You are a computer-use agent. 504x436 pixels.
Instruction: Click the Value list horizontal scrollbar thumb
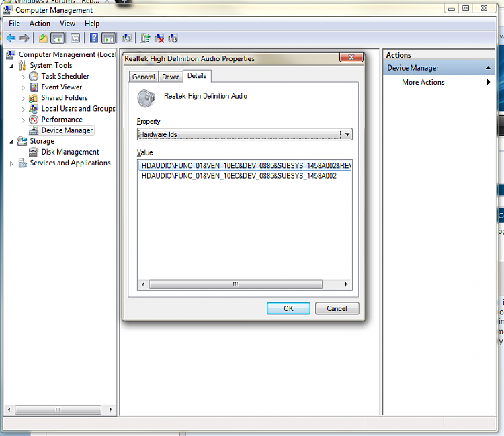(x=236, y=284)
